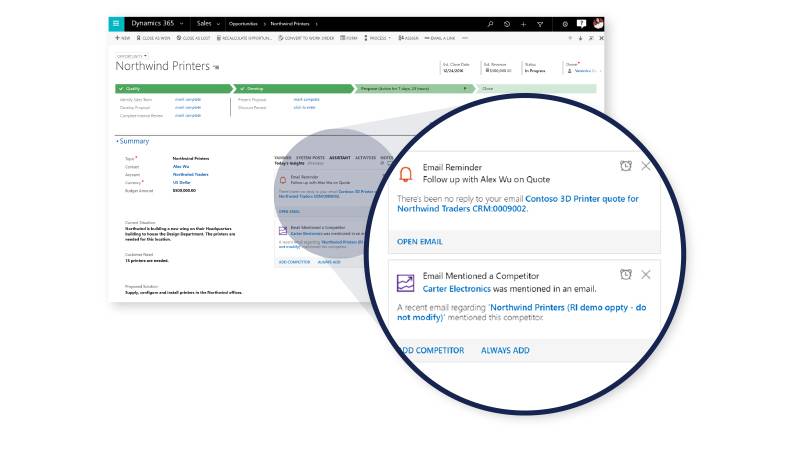Expand the Sales area dropdown
The image size is (800, 450).
coord(218,24)
